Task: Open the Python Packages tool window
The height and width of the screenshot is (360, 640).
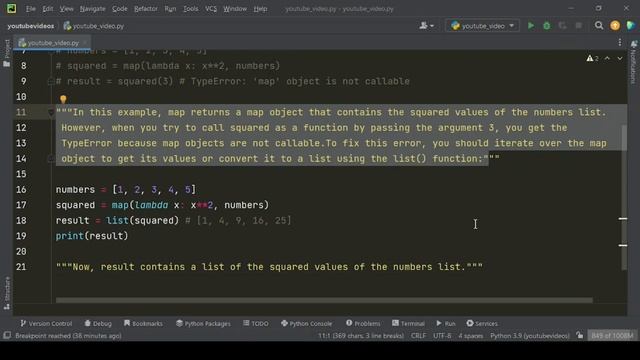Action: [203, 323]
